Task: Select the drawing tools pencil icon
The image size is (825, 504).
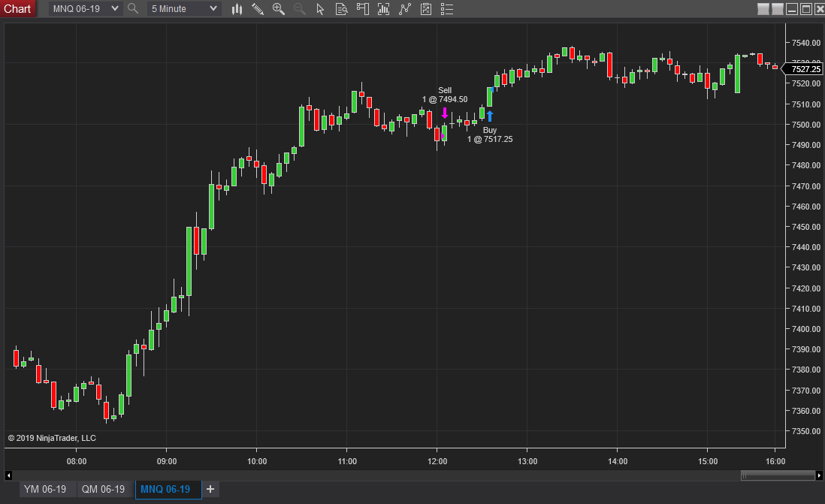Action: (x=258, y=9)
